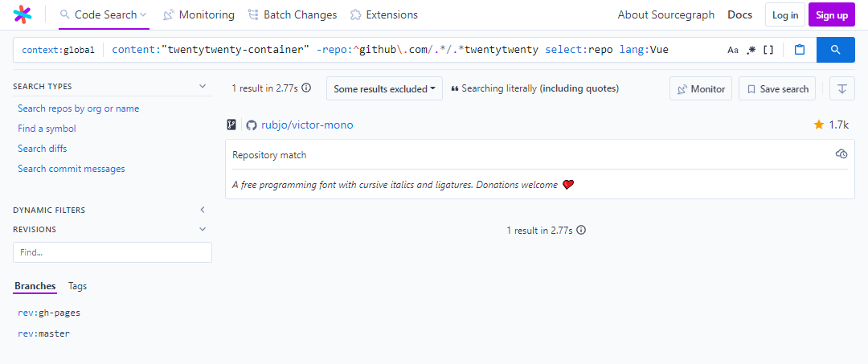The image size is (868, 364).
Task: Open the Some results excluded dropdown
Action: pos(384,88)
